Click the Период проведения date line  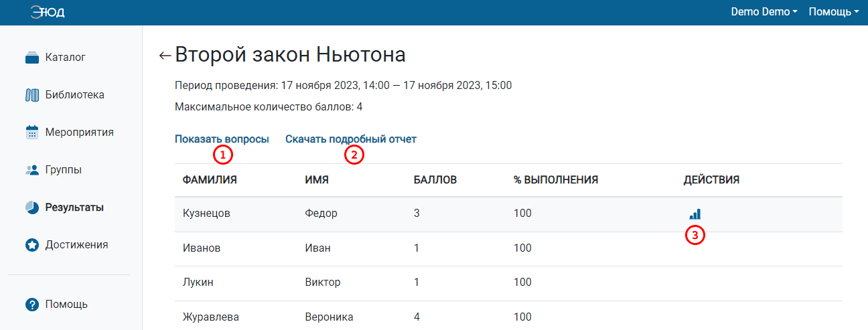point(343,85)
